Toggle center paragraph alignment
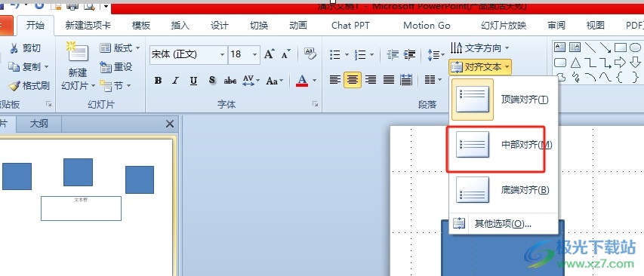This screenshot has height=276, width=644. (x=353, y=80)
